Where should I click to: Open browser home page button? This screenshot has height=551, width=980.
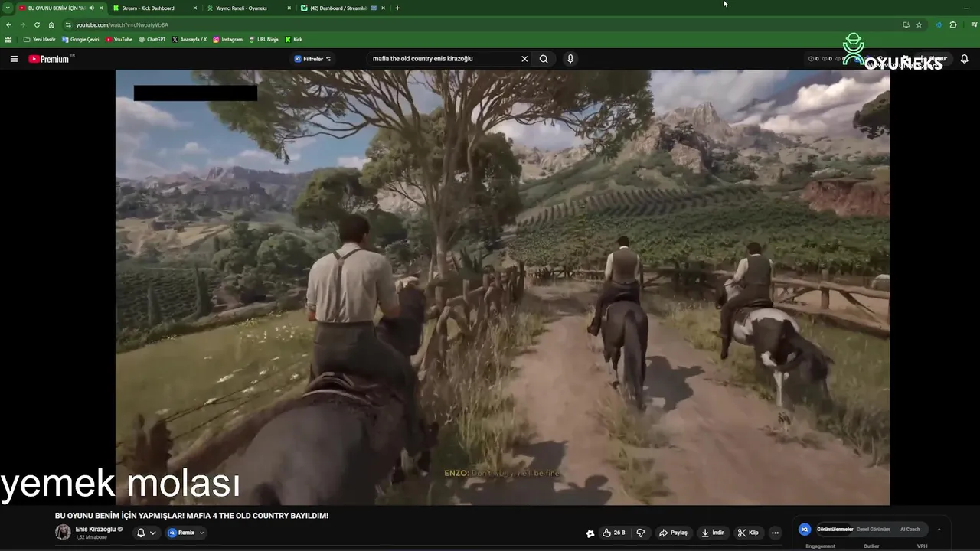point(51,24)
